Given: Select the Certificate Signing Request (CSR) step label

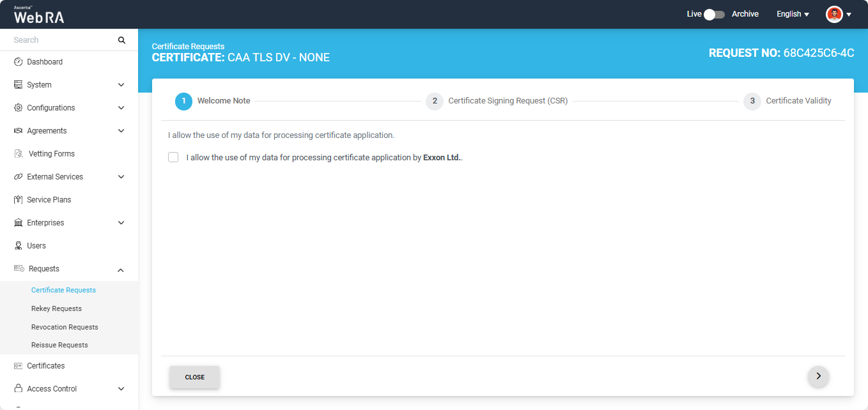Looking at the screenshot, I should point(508,101).
